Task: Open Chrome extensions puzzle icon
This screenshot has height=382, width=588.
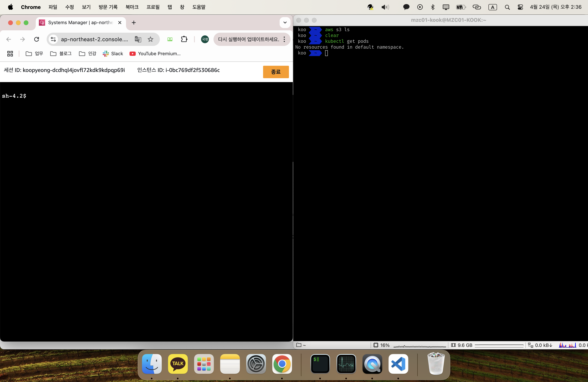Action: click(184, 39)
